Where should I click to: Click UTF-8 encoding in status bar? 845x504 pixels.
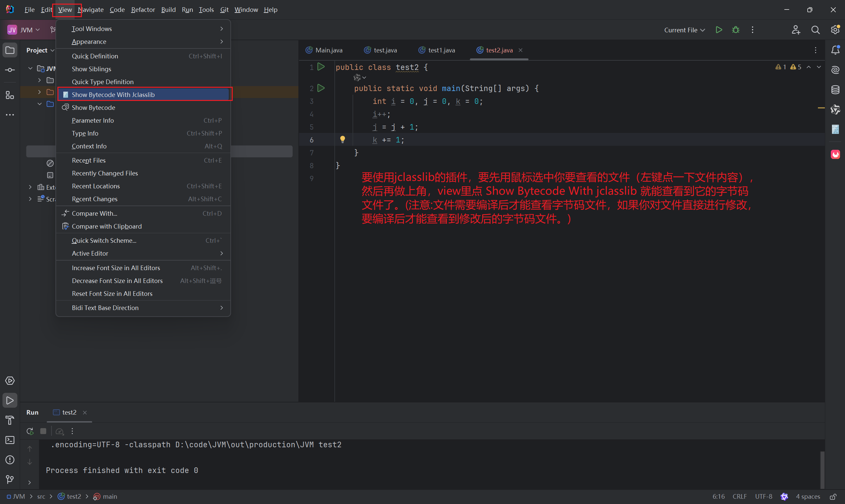[x=763, y=496]
